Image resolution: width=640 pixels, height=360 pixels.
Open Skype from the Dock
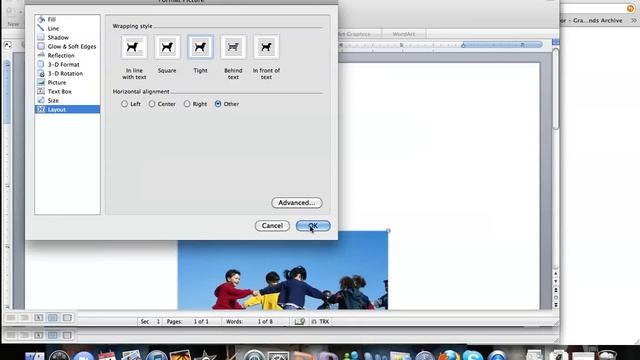tap(473, 355)
